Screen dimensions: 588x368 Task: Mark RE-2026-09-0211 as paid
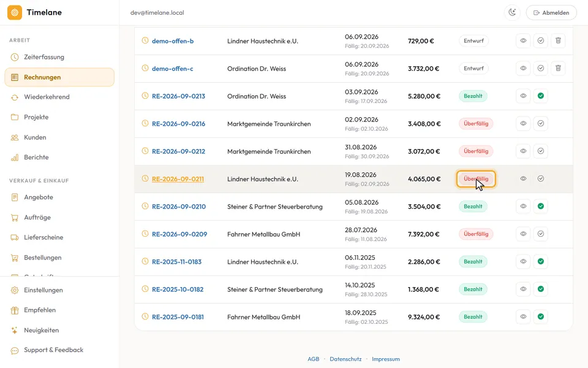pos(541,178)
